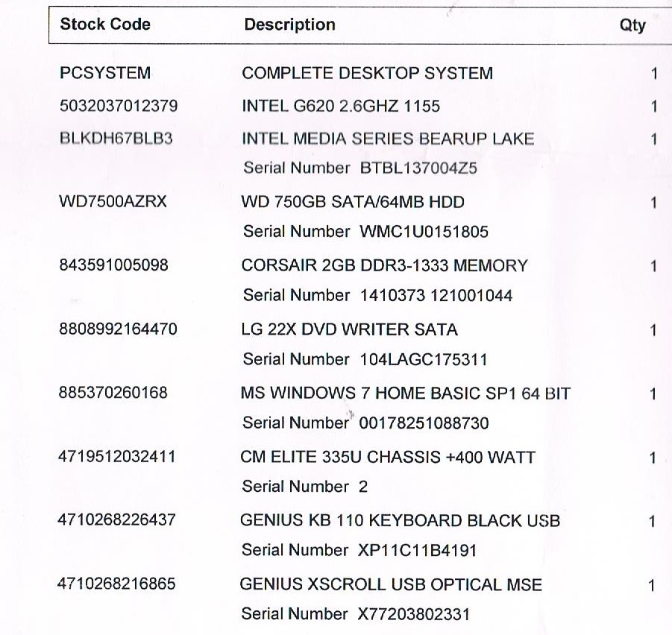Select the PCSYSTEM stock code

(x=104, y=73)
